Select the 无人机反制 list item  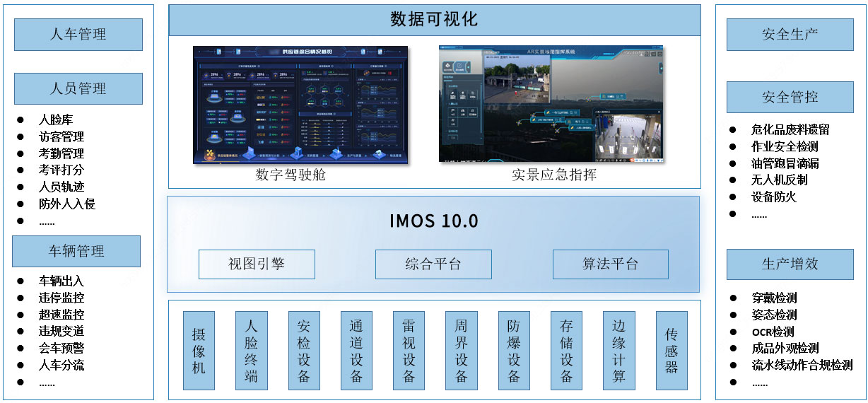pyautogui.click(x=779, y=180)
